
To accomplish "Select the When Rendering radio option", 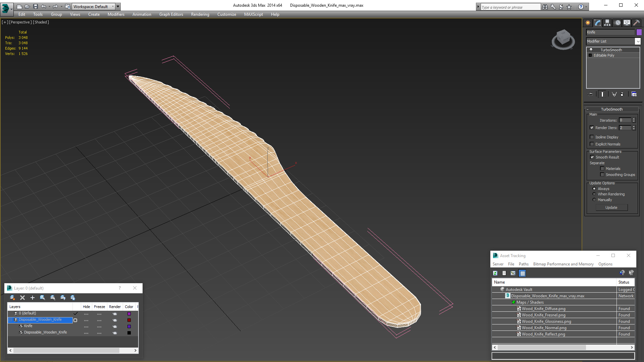I will (594, 194).
